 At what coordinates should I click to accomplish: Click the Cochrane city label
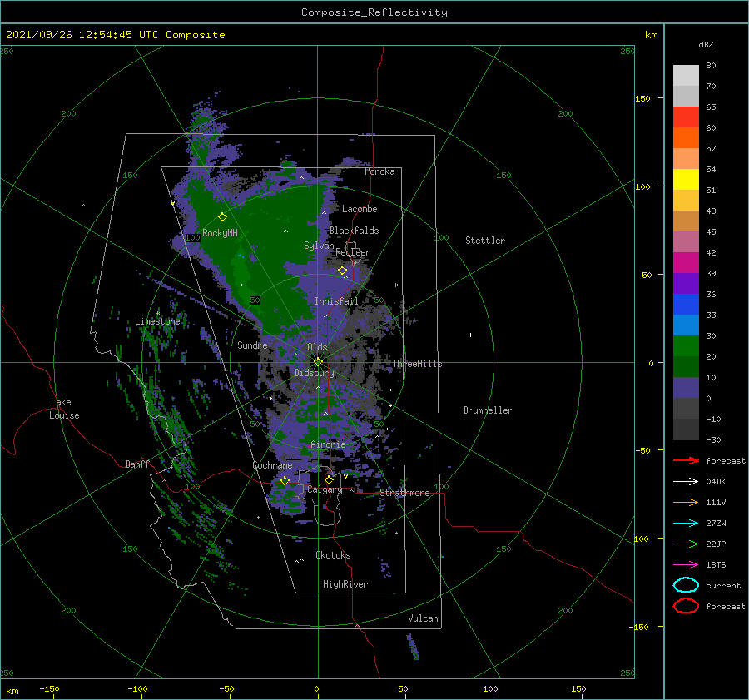tap(272, 465)
